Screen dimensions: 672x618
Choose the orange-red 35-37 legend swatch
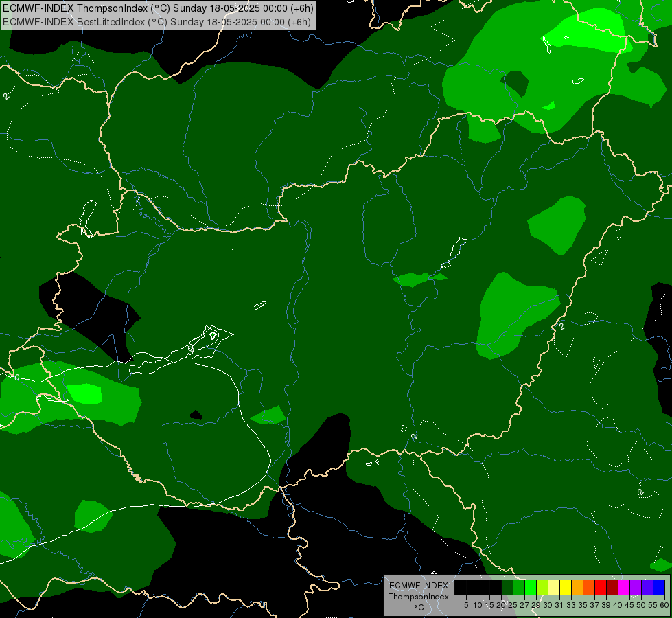click(589, 587)
